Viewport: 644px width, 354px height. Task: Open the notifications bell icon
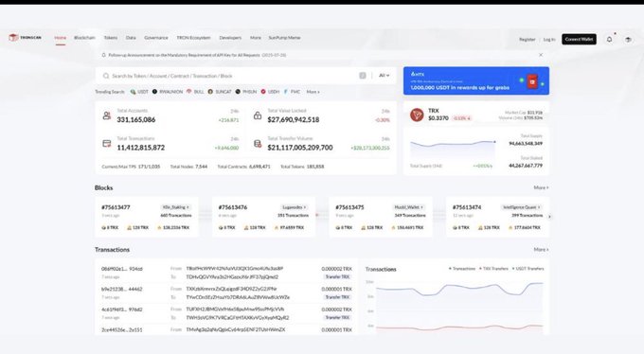click(x=609, y=39)
